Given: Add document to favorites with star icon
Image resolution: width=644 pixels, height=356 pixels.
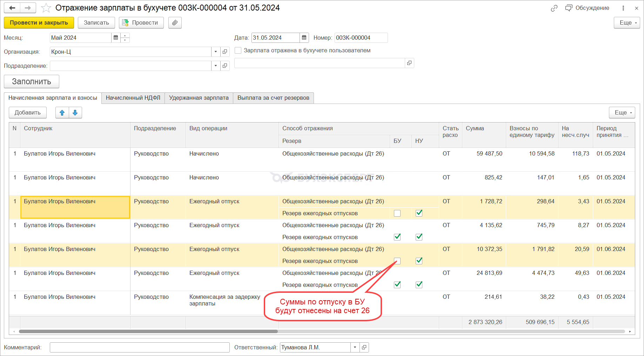Looking at the screenshot, I should tap(46, 8).
